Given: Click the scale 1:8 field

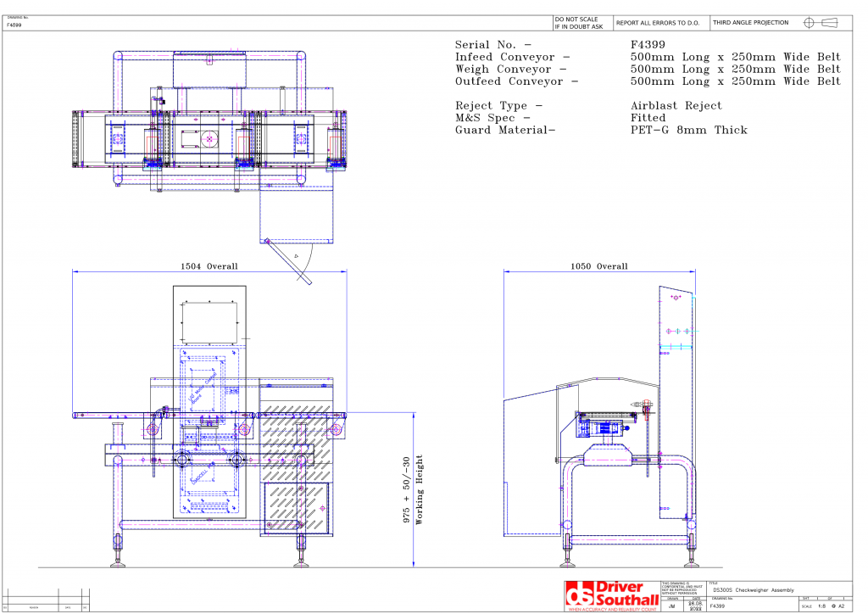Looking at the screenshot, I should (821, 606).
